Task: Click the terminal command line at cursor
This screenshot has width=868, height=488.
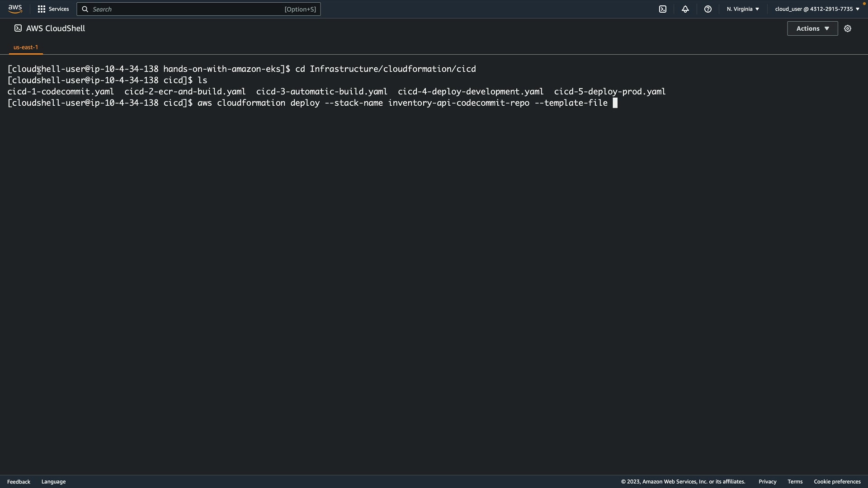Action: 614,103
